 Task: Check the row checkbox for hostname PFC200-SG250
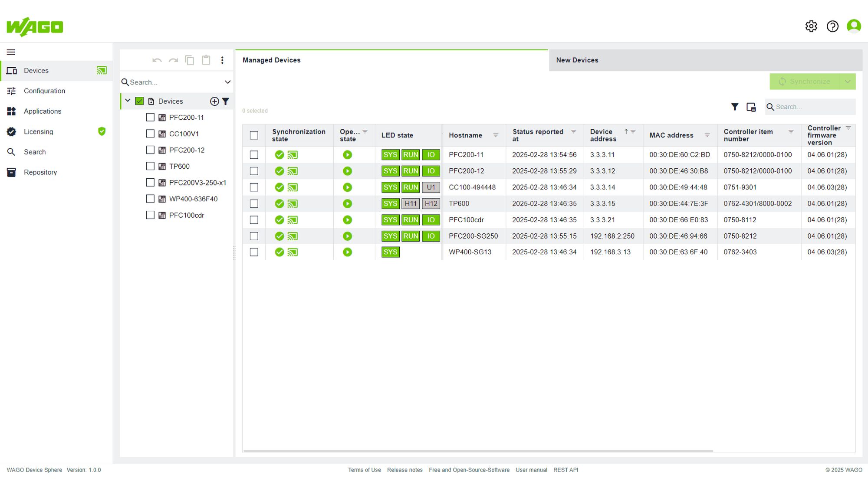tap(254, 236)
